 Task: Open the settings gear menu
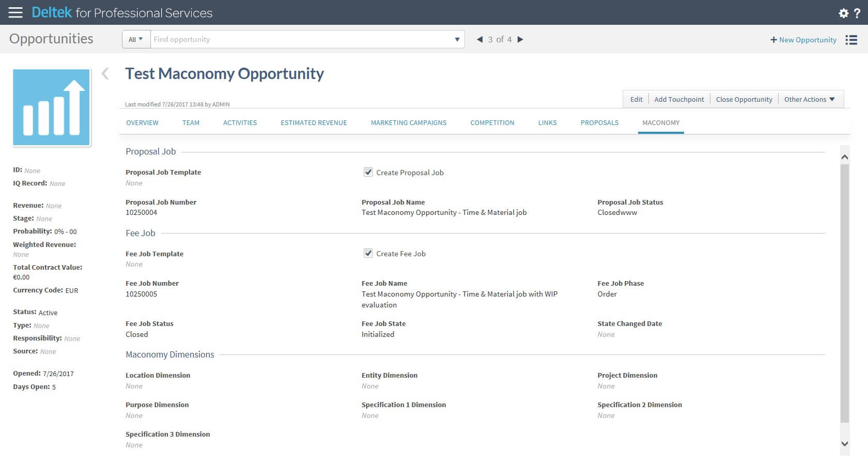tap(843, 13)
